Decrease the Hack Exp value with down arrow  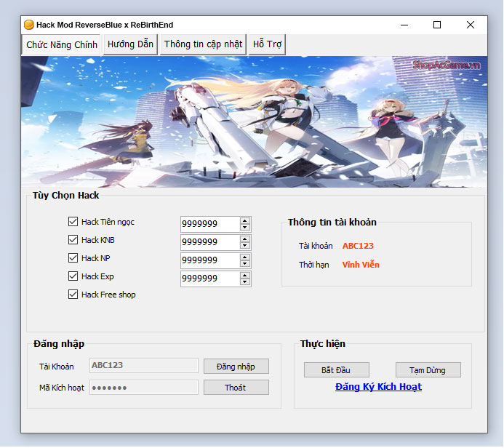(x=245, y=282)
